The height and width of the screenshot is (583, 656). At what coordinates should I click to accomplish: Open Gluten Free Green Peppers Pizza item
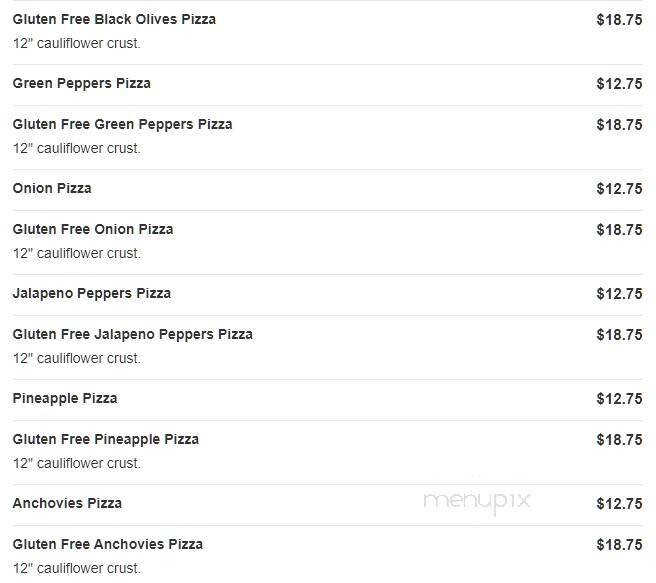[122, 124]
